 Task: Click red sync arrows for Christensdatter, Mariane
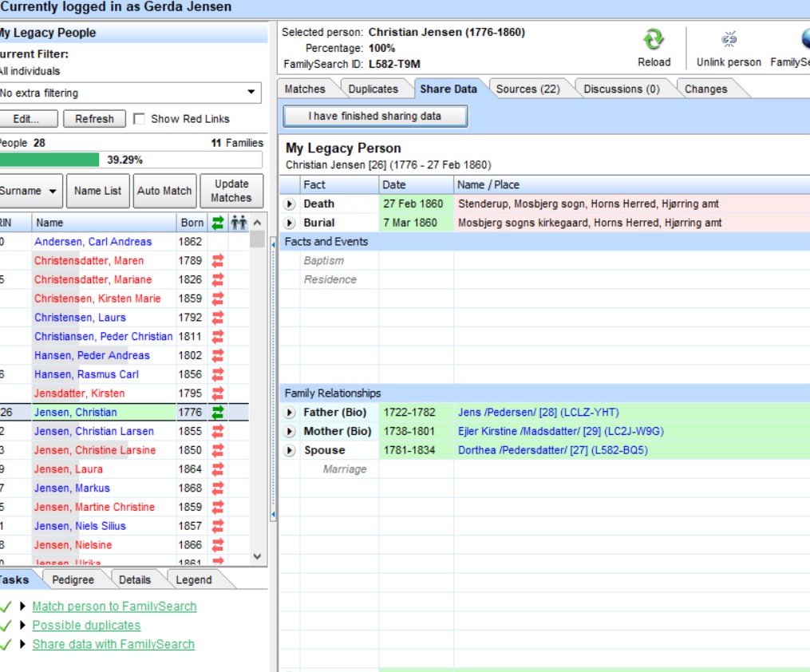click(x=218, y=279)
